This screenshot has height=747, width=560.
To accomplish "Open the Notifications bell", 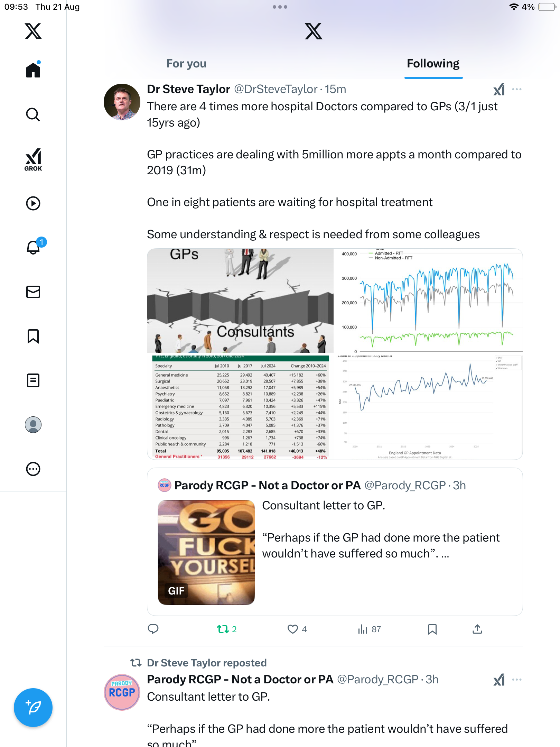I will [34, 247].
